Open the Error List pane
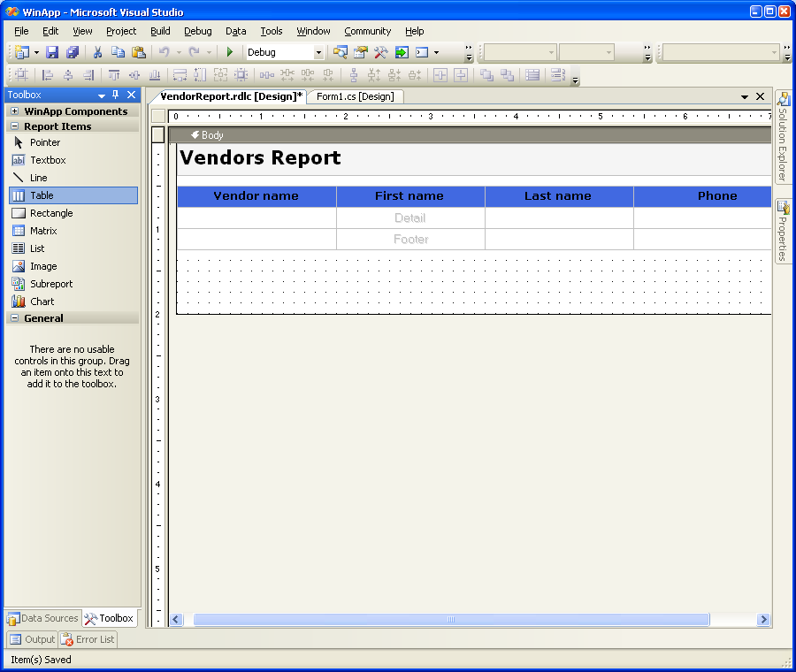This screenshot has width=796, height=672. click(x=88, y=639)
